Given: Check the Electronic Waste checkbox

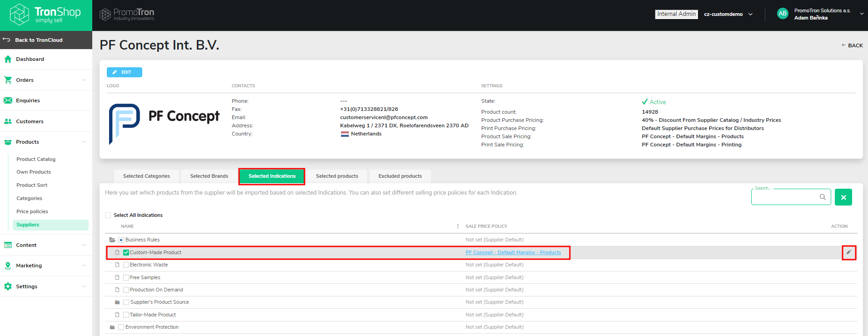Looking at the screenshot, I should click(126, 265).
